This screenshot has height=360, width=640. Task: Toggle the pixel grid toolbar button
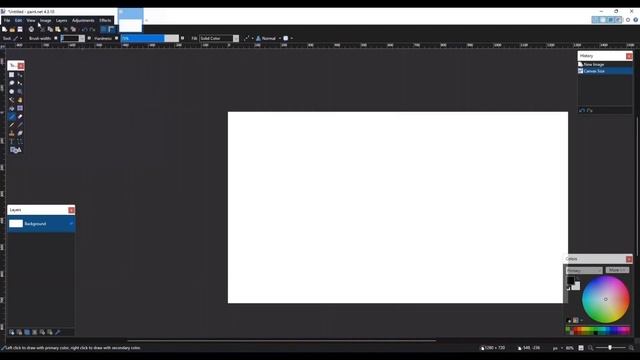click(104, 29)
